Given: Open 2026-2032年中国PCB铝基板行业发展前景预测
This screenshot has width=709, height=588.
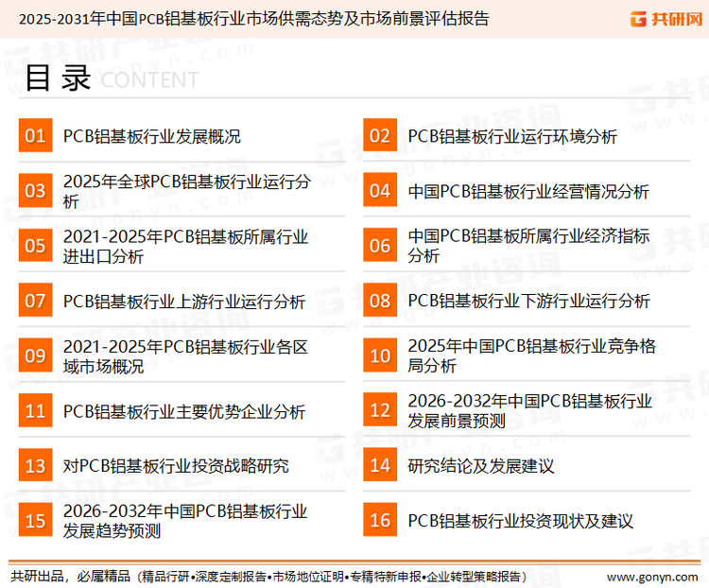Looking at the screenshot, I should [x=529, y=410].
